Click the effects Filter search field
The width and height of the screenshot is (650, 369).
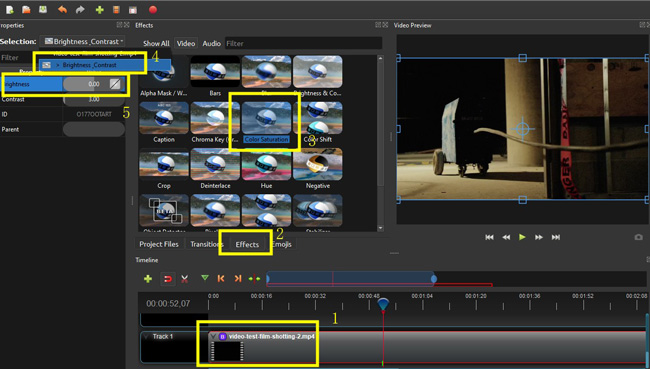pyautogui.click(x=303, y=43)
